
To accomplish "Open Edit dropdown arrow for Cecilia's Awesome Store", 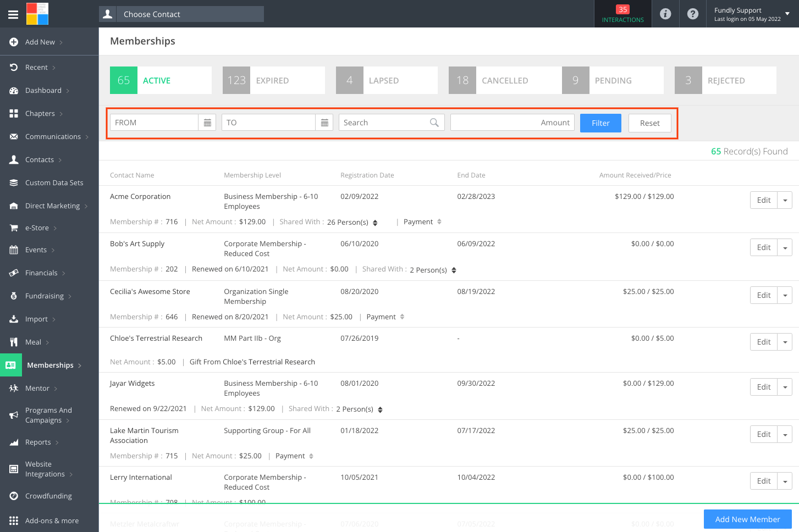I will (785, 295).
